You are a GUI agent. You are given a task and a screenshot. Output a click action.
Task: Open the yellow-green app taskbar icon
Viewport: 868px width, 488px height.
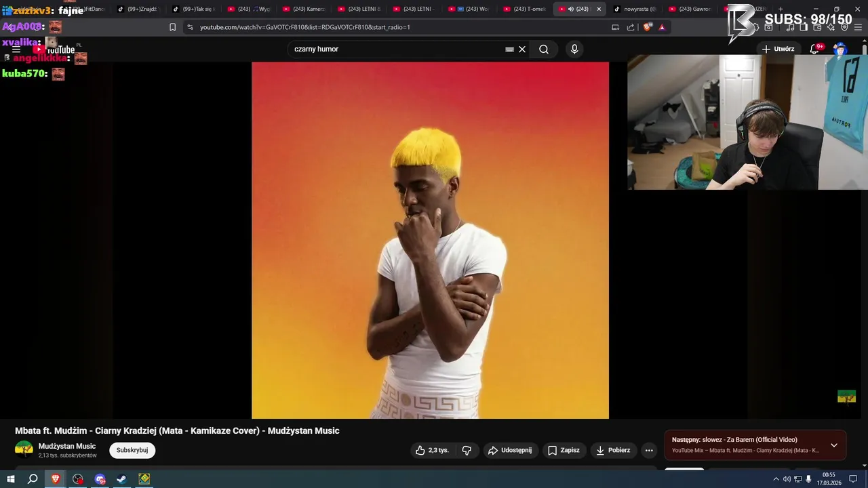144,479
